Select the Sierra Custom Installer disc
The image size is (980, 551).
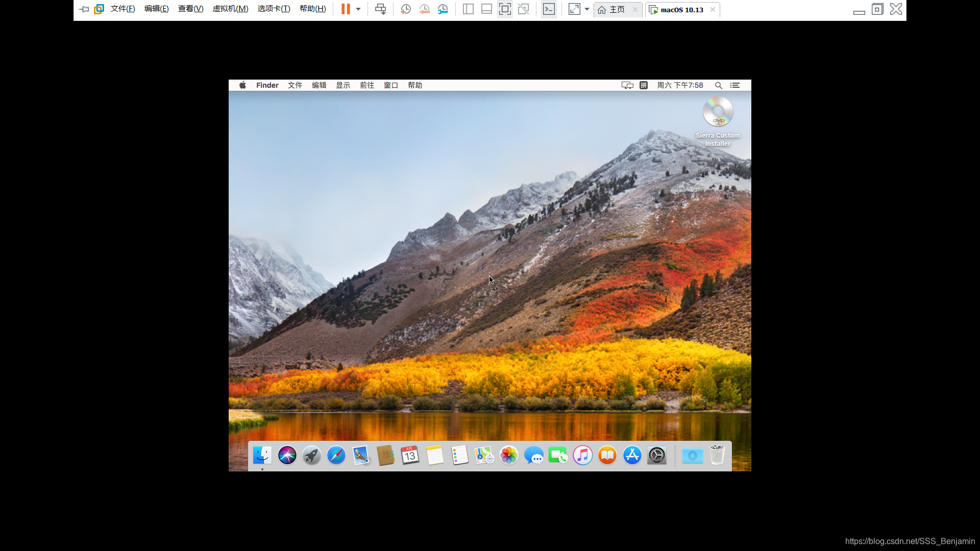tap(718, 112)
